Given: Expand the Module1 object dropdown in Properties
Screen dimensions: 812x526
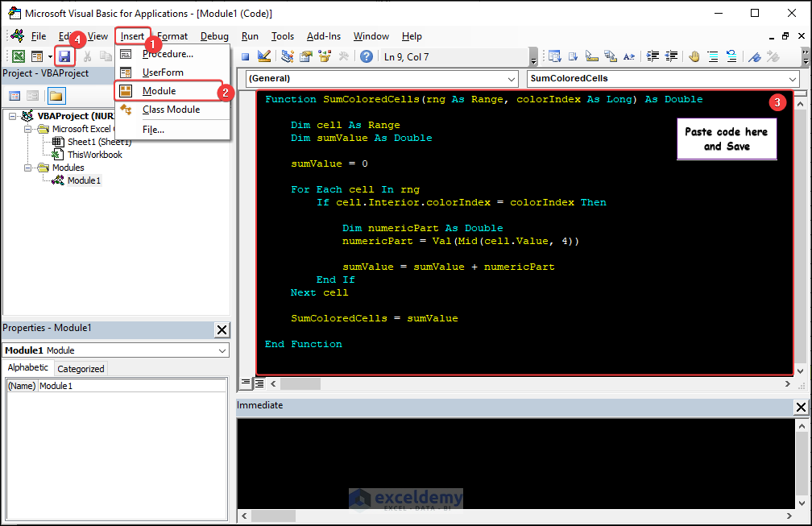Looking at the screenshot, I should coord(222,350).
